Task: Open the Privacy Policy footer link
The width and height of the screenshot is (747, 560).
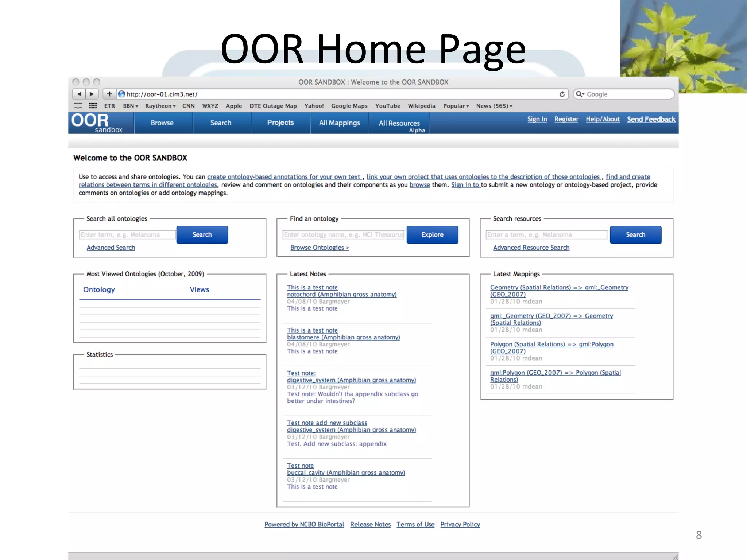Action: pos(460,524)
